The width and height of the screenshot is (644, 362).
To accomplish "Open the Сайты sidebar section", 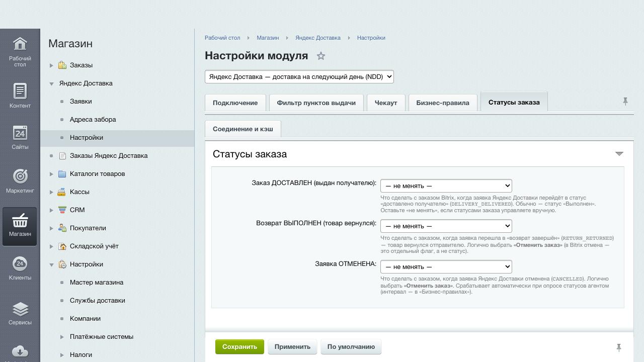I will coord(20,138).
